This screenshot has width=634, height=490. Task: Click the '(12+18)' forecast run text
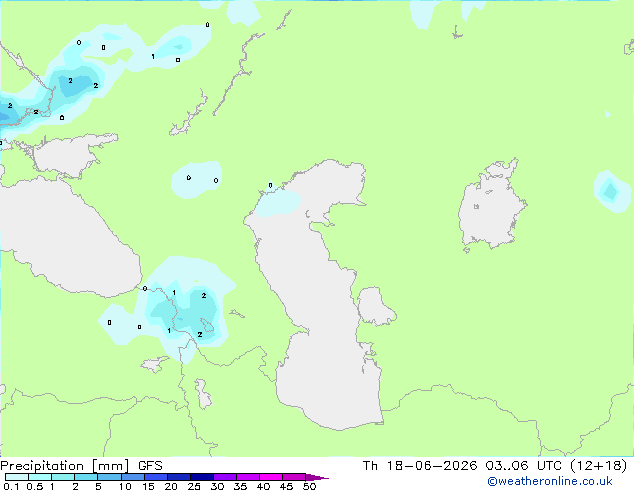coord(598,466)
